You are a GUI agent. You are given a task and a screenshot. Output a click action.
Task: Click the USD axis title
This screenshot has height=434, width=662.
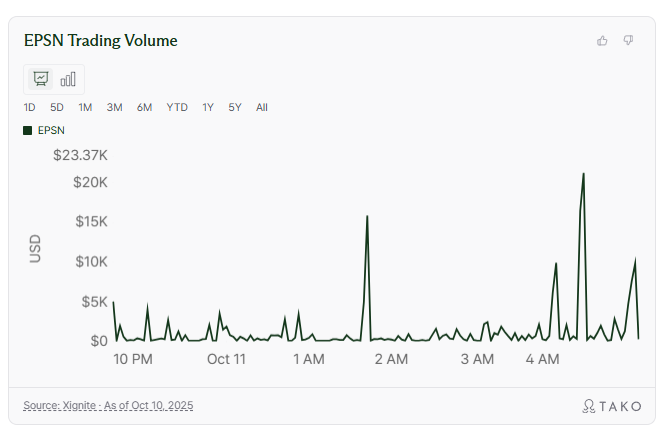click(x=35, y=249)
